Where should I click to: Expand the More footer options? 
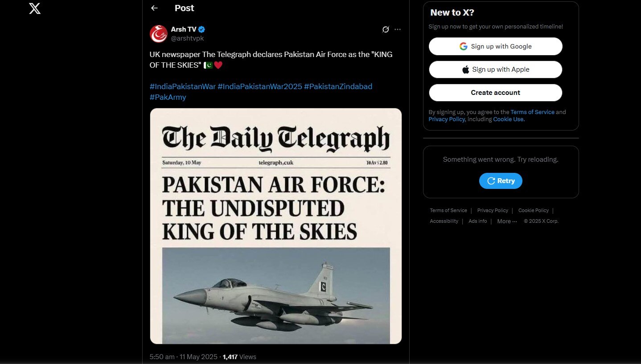tap(506, 221)
